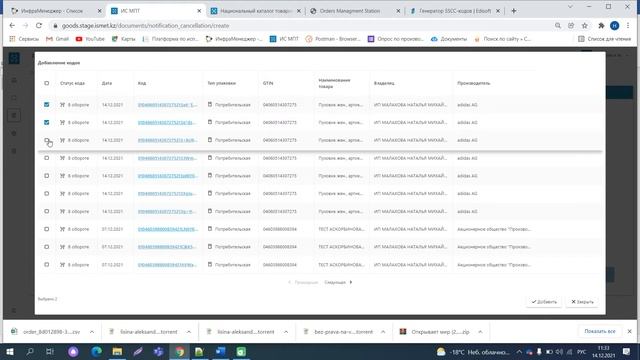
Task: Tick checkbox of the fifth table row
Action: click(x=47, y=176)
